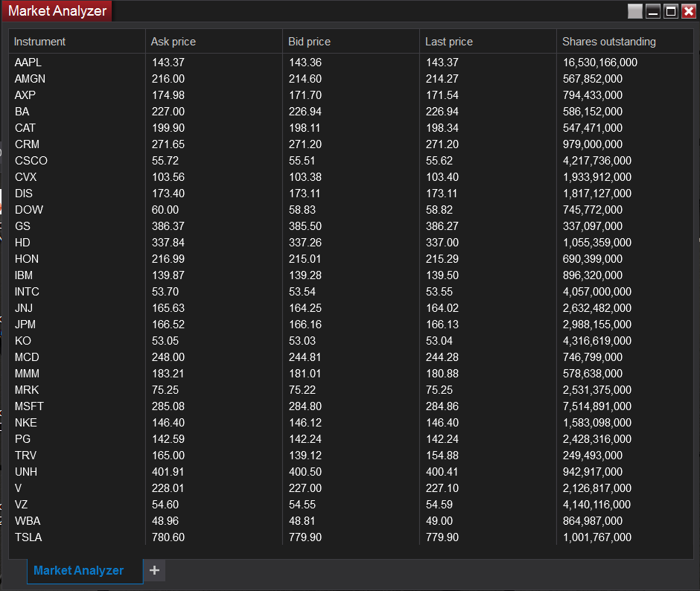Click TRV bid price 139.12
The height and width of the screenshot is (591, 700).
(x=305, y=456)
